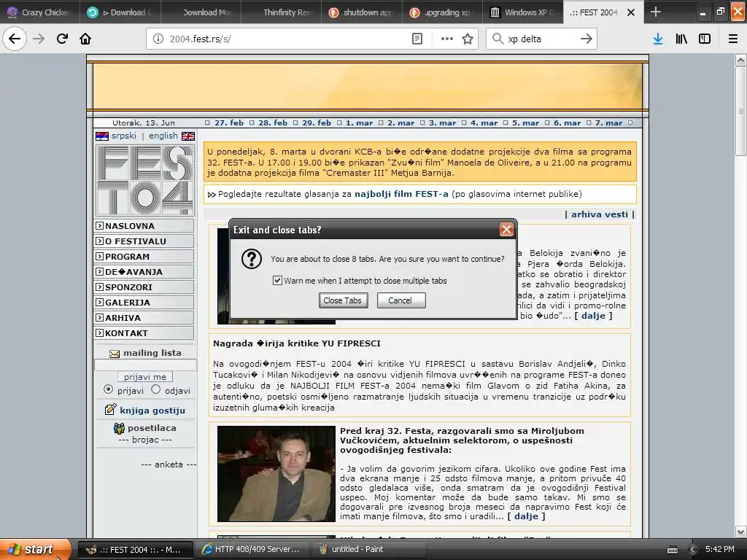Image resolution: width=747 pixels, height=560 pixels.
Task: Toggle the sidebar icon
Action: tap(705, 39)
